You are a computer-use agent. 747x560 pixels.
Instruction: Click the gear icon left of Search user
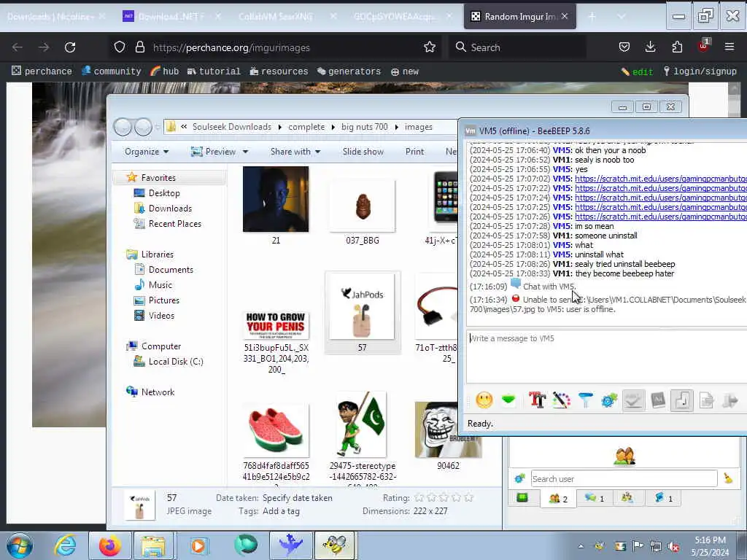point(519,478)
